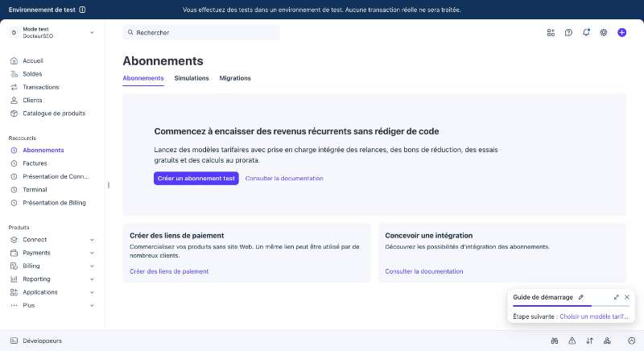Screen dimensions: 644x351
Task: Open Présentation de Connect shortcut
Action: pos(56,176)
